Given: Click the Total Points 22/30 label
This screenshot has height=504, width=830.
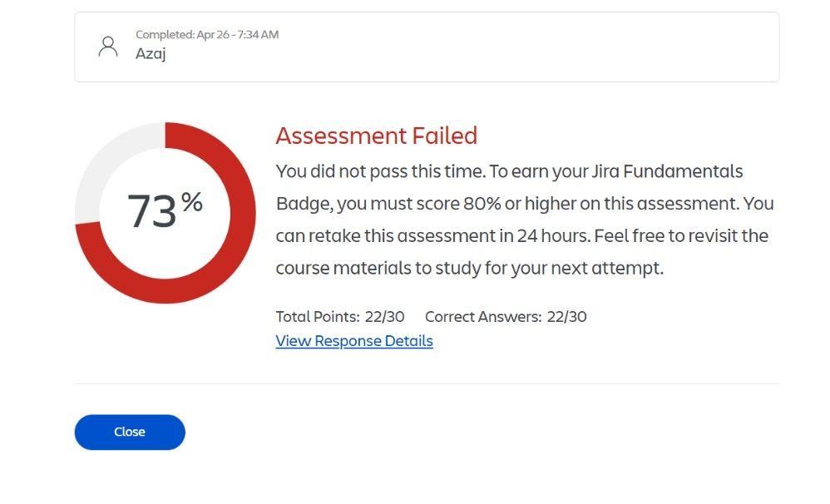Looking at the screenshot, I should tap(340, 317).
